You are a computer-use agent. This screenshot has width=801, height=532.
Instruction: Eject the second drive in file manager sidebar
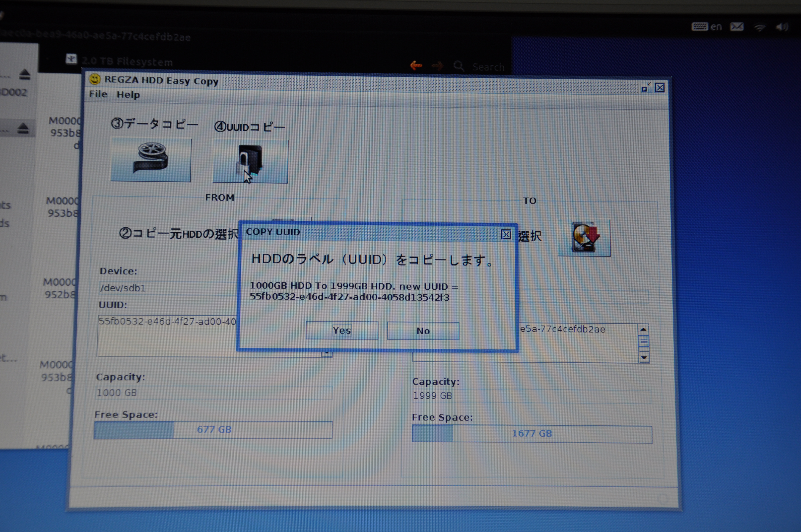[23, 129]
